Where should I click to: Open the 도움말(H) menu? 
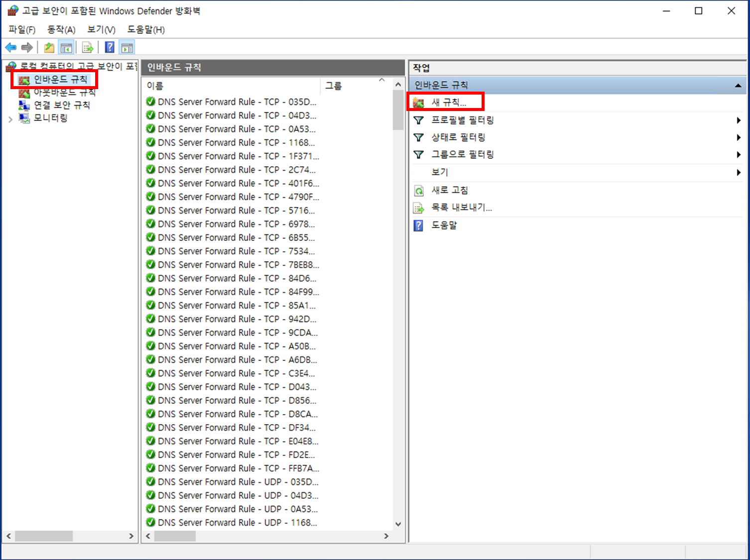point(146,29)
